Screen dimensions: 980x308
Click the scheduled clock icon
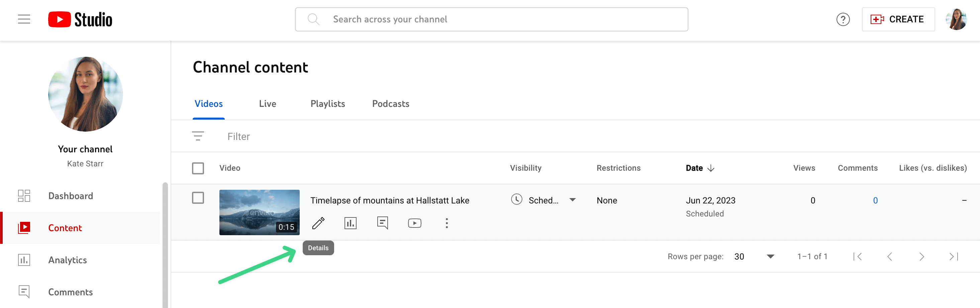coord(516,200)
